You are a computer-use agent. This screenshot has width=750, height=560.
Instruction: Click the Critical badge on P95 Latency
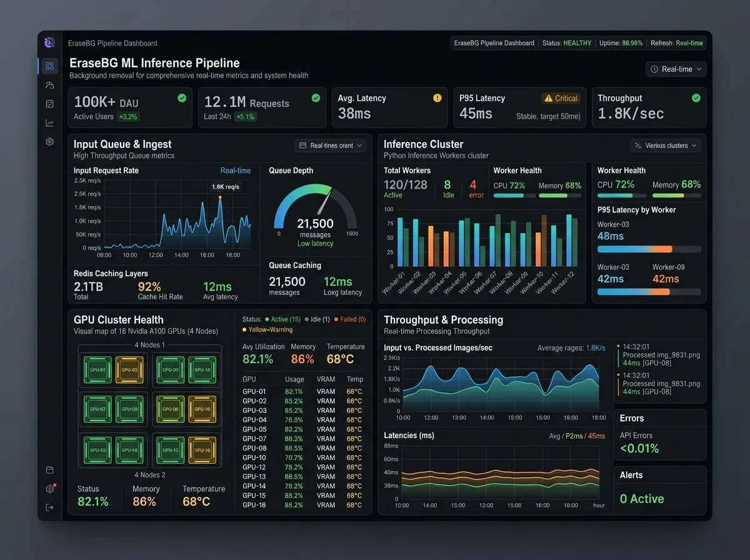pos(561,98)
